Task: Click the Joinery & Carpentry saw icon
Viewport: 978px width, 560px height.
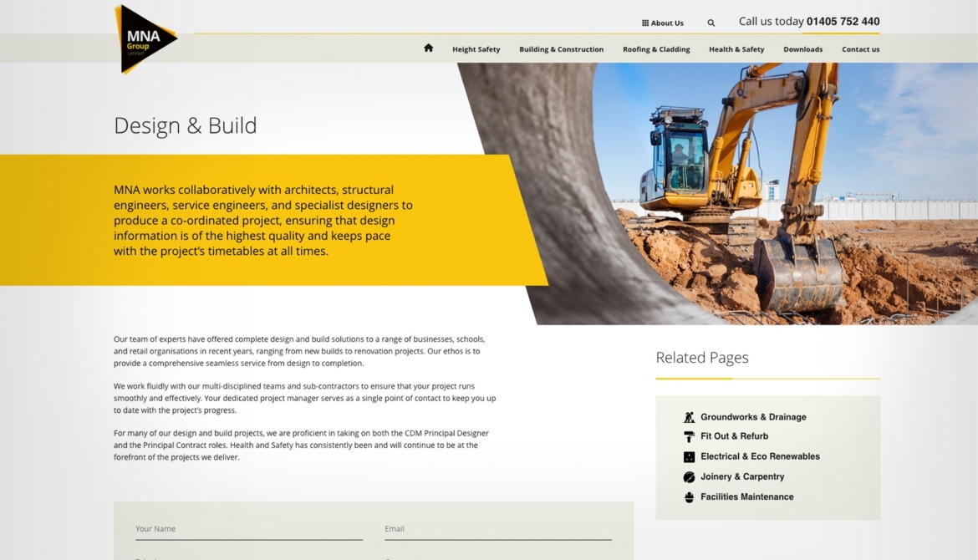Action: tap(689, 477)
